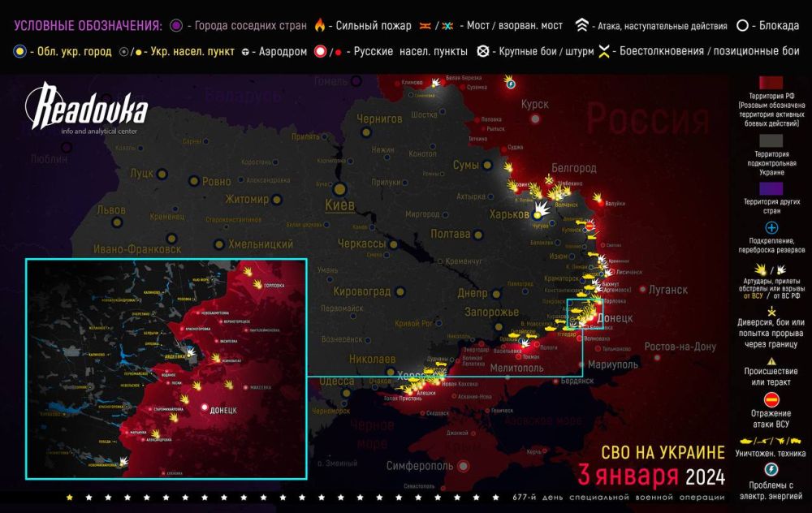Select the strong fire legend icon
The image size is (812, 513).
[x=320, y=24]
